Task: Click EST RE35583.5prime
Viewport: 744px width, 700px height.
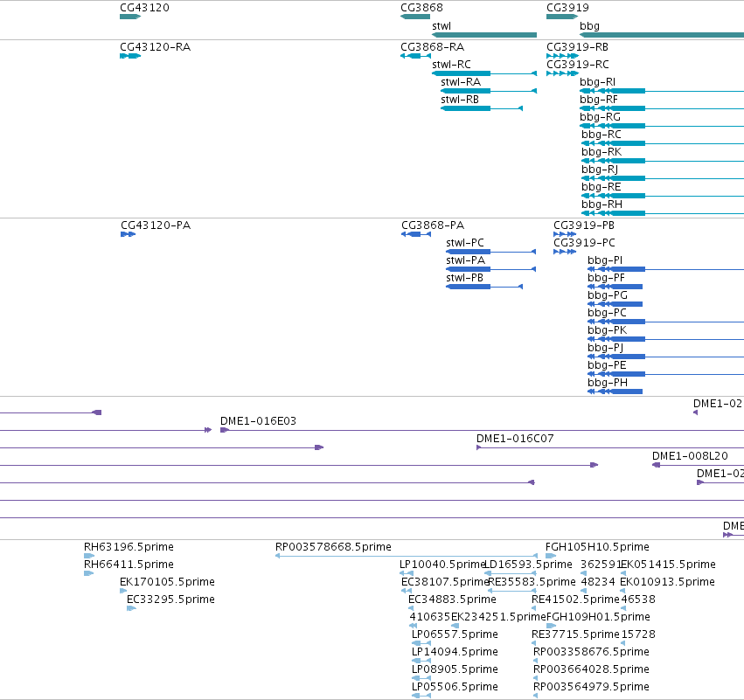Action: [532, 582]
